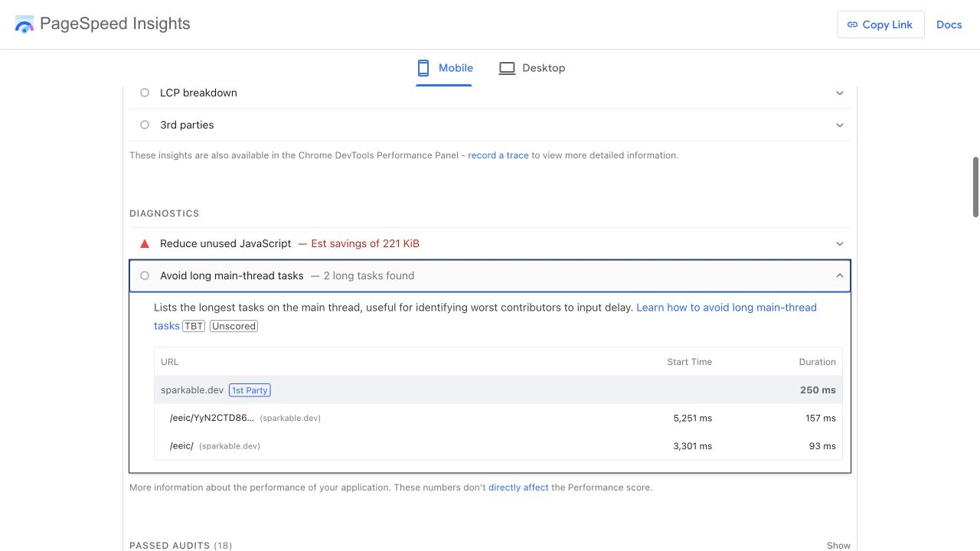Click the PASSED AUDITS (18) heading
The image size is (980, 551).
pos(181,546)
